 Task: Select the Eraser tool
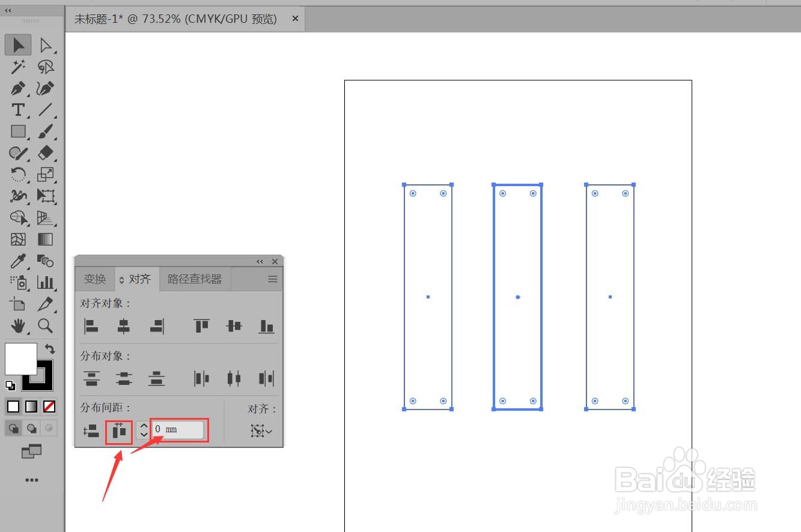(x=46, y=153)
